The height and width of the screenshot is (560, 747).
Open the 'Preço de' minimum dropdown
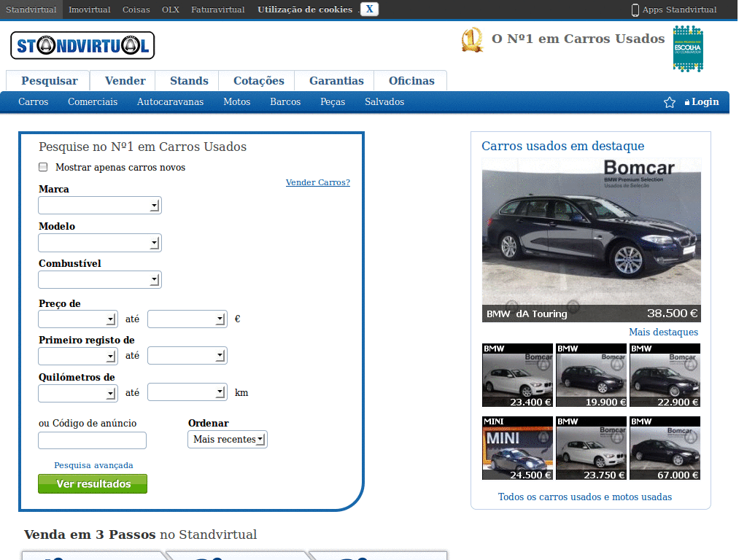[78, 319]
